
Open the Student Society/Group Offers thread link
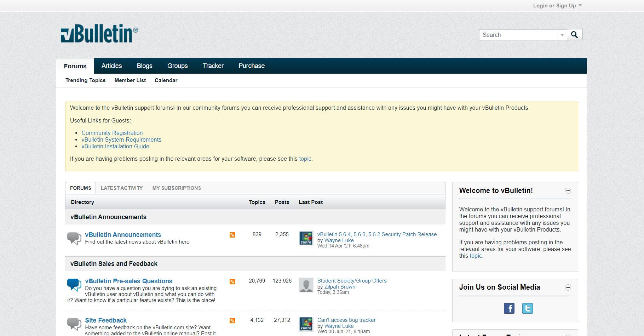coord(352,280)
